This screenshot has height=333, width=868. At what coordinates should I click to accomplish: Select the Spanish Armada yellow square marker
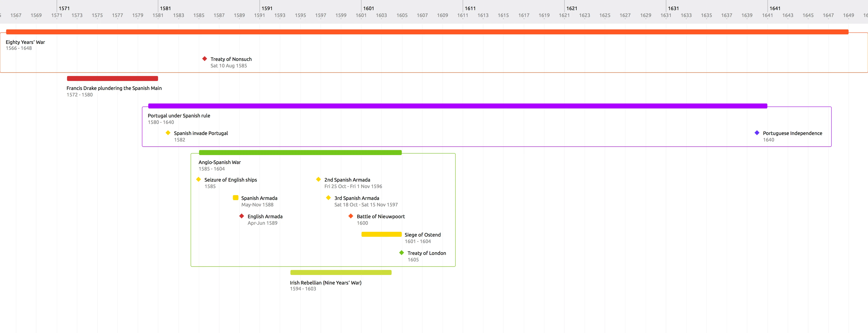tap(235, 198)
